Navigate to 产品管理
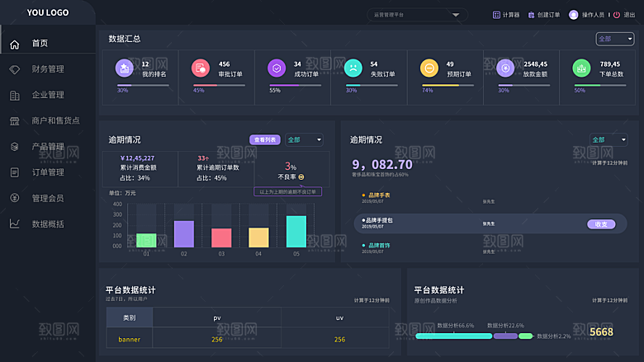Screen dimensions: 644x362 (x=48, y=146)
